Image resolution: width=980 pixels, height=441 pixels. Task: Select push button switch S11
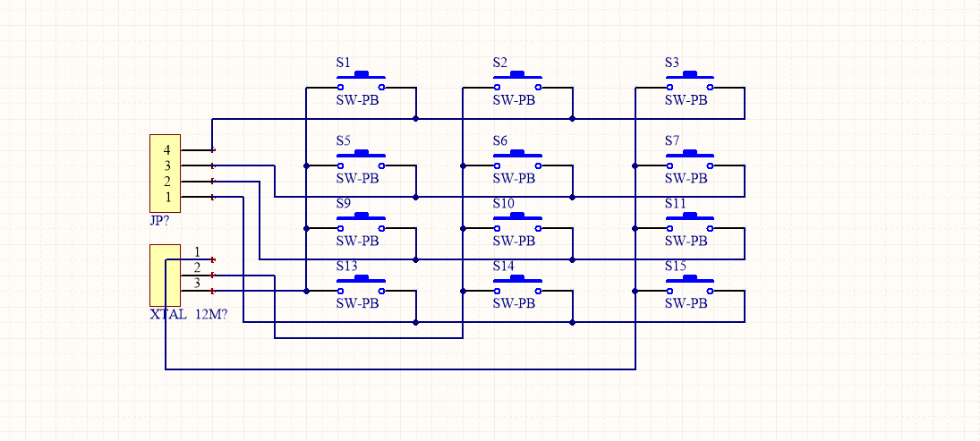click(x=690, y=223)
